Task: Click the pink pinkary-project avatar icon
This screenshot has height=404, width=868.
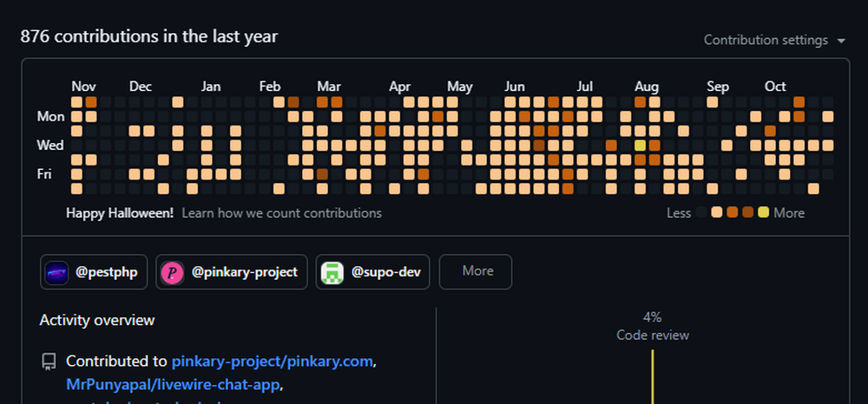Action: [x=172, y=272]
